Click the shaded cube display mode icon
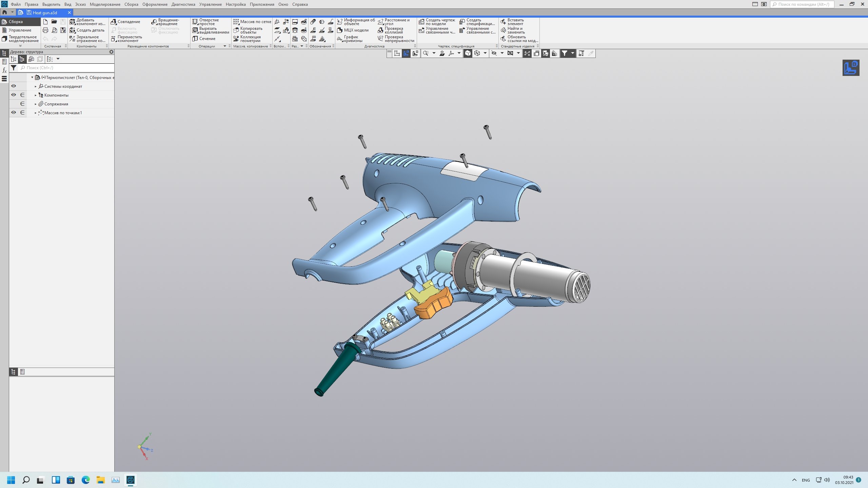 (x=468, y=53)
